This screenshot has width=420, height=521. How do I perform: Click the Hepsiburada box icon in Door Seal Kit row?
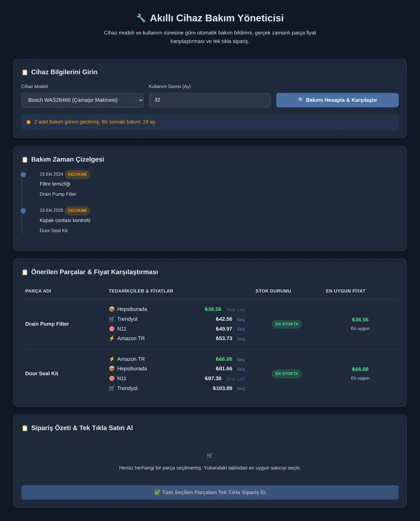[x=112, y=369]
